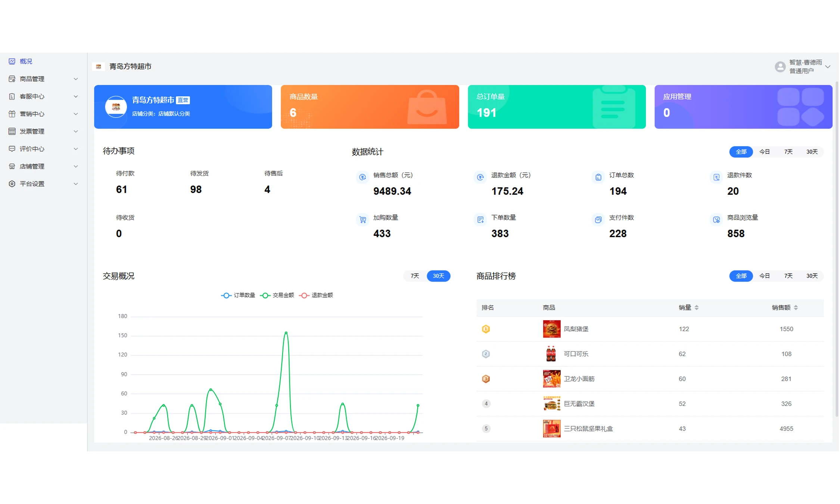Image resolution: width=840 pixels, height=504 pixels.
Task: Toggle 订单数量 series in chart legend
Action: pyautogui.click(x=238, y=295)
